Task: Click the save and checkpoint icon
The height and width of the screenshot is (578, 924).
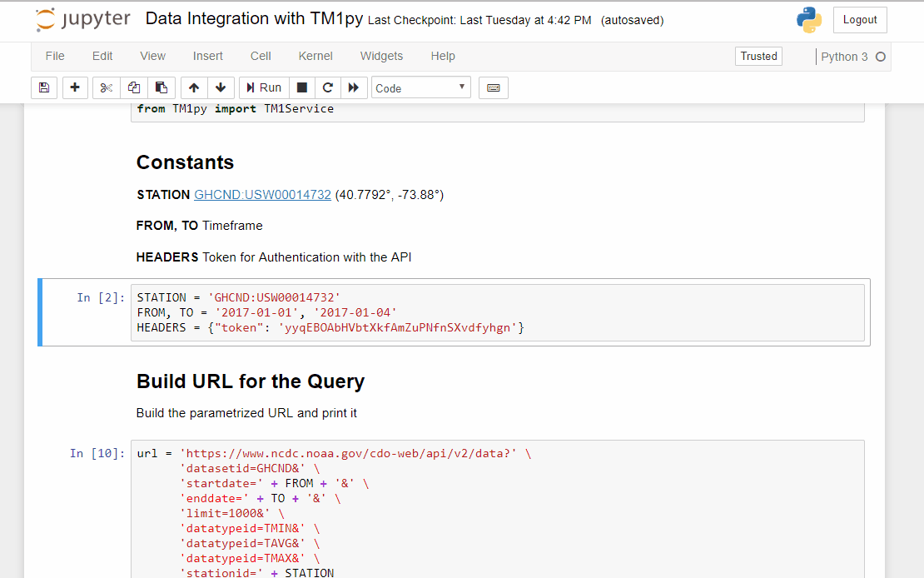Action: [x=44, y=87]
